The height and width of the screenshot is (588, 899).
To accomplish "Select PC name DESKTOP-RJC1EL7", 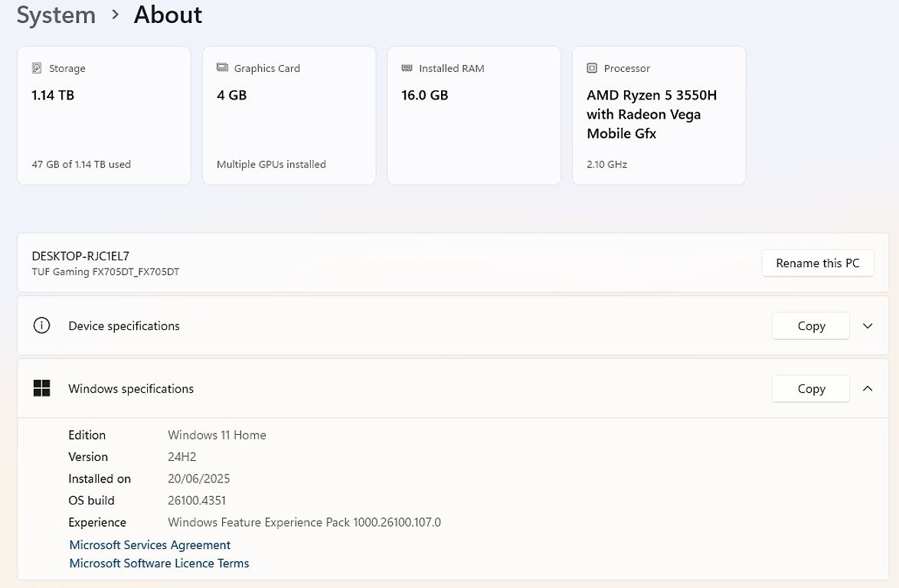I will point(80,256).
